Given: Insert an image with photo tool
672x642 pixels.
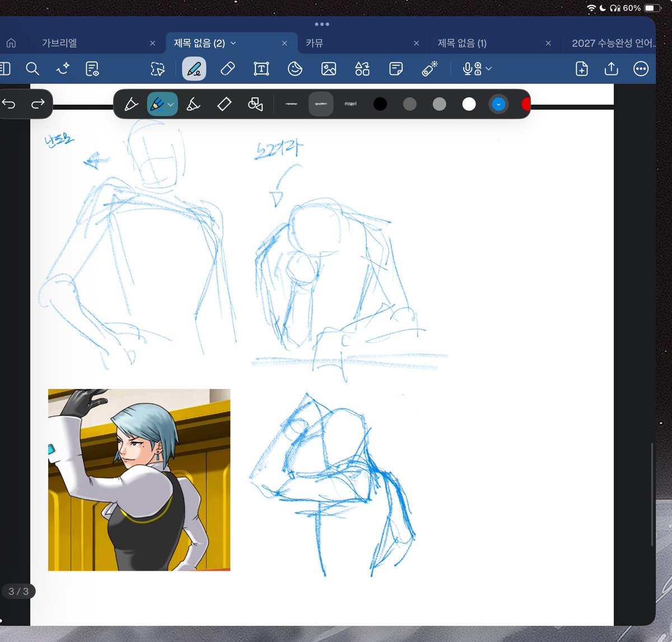Looking at the screenshot, I should pos(329,68).
